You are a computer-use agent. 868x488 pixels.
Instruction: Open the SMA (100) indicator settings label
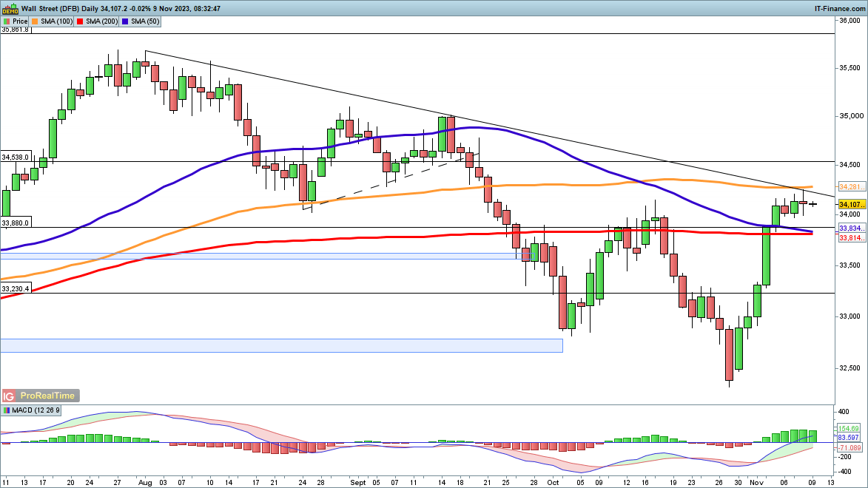pyautogui.click(x=57, y=21)
